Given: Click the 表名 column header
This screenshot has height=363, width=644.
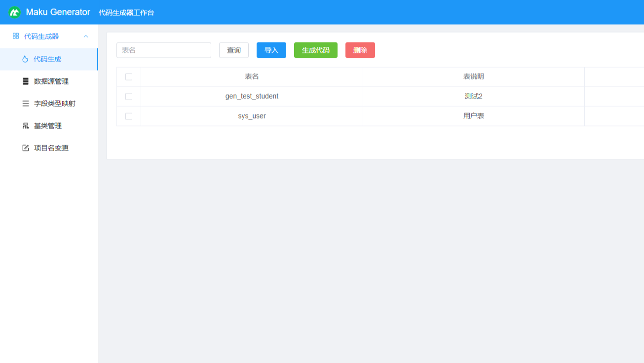Looking at the screenshot, I should (252, 77).
